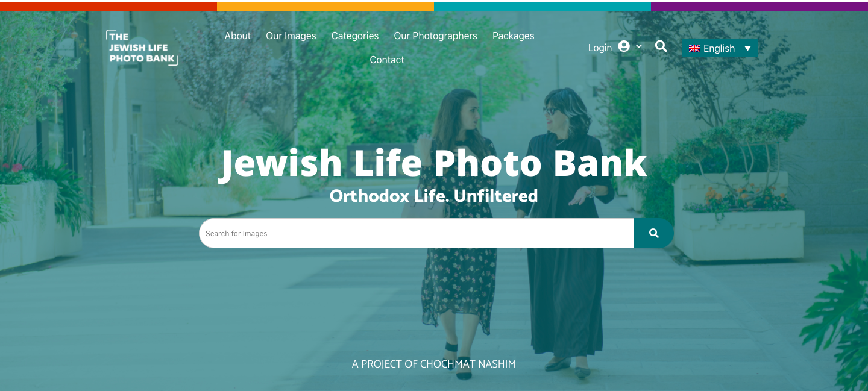Click the Orthodox Life. Unfiltered tagline
The height and width of the screenshot is (391, 868).
click(433, 196)
